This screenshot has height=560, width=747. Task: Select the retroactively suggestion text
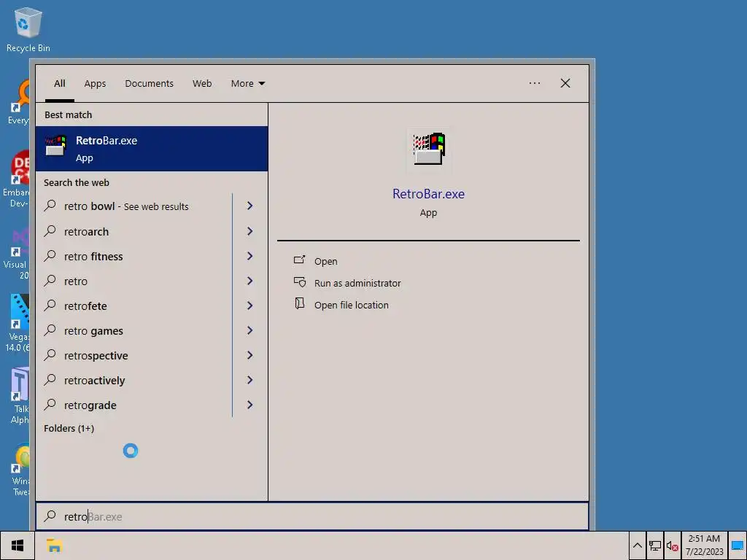pyautogui.click(x=94, y=381)
